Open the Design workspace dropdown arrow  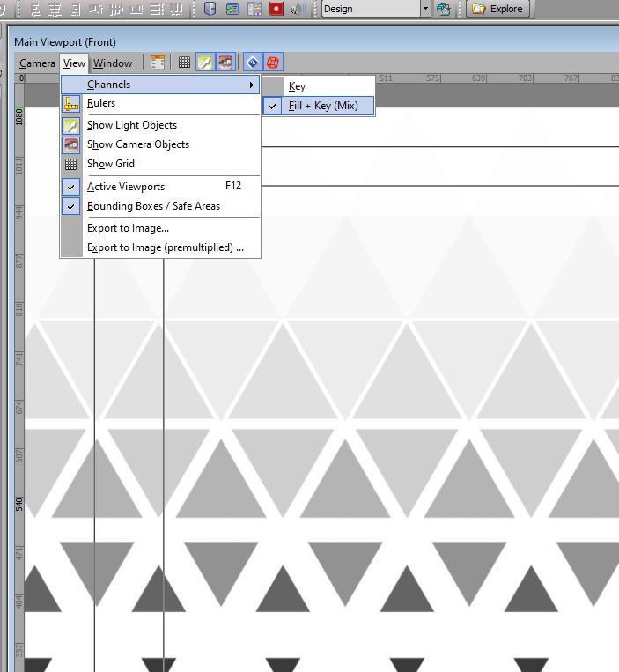425,9
